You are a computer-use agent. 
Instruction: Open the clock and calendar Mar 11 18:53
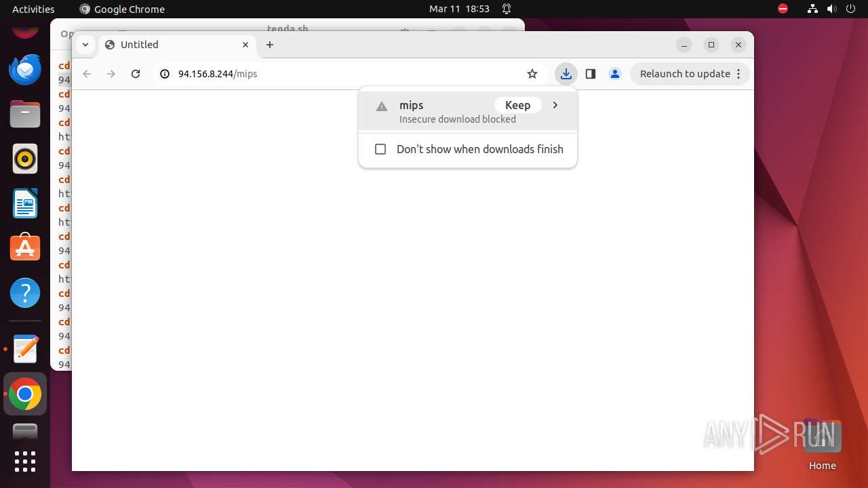coord(459,9)
